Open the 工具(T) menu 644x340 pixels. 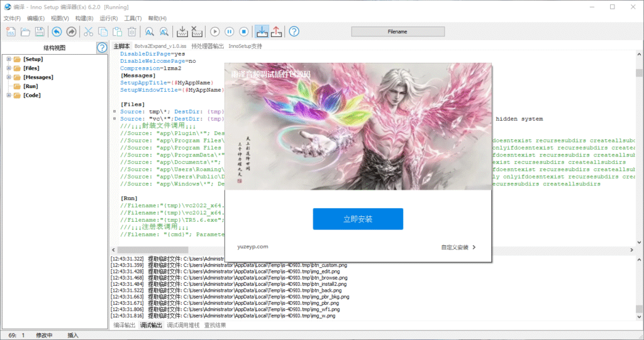(x=133, y=18)
